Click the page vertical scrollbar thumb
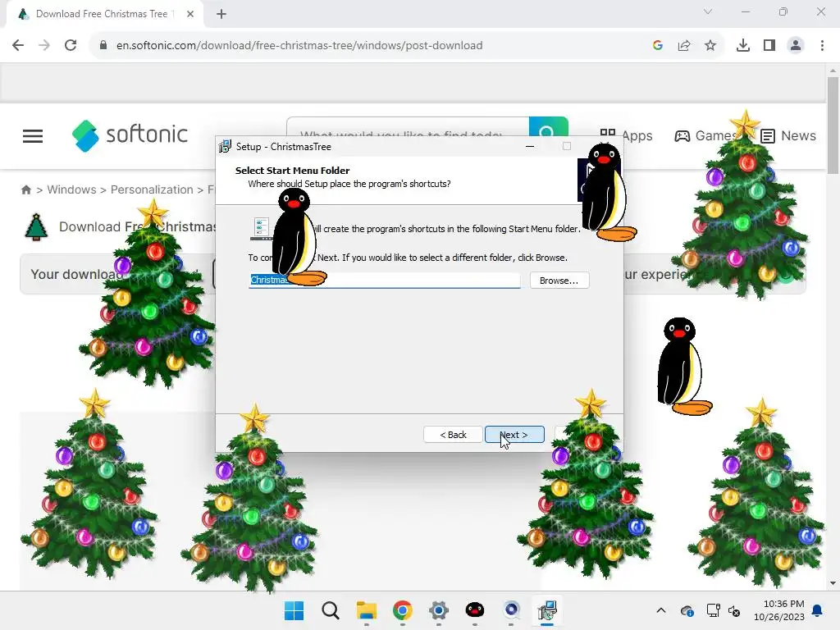This screenshot has height=630, width=840. tap(833, 126)
